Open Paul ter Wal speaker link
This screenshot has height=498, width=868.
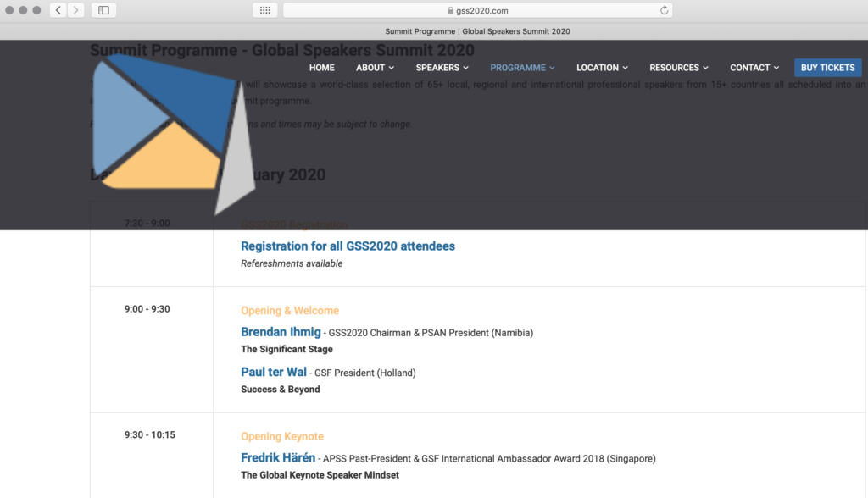pyautogui.click(x=274, y=373)
